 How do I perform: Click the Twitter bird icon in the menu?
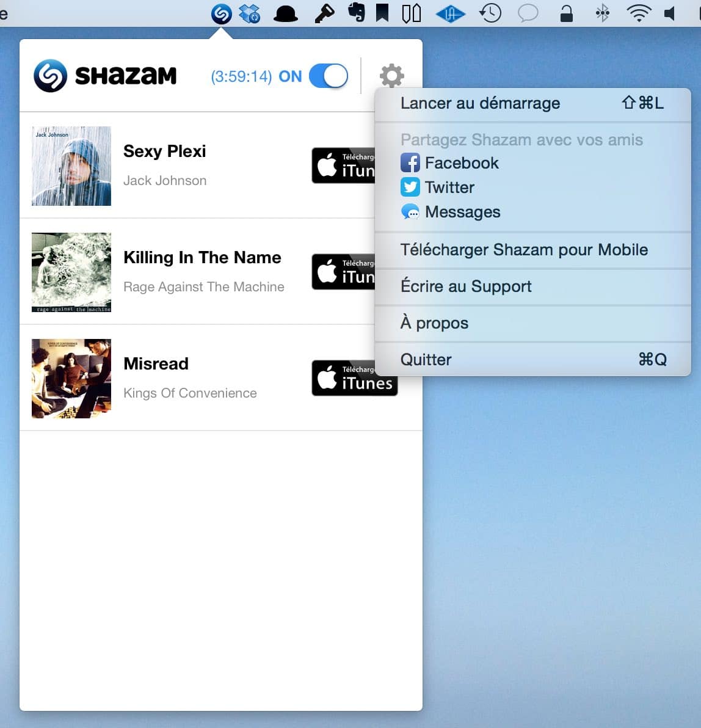pyautogui.click(x=410, y=187)
